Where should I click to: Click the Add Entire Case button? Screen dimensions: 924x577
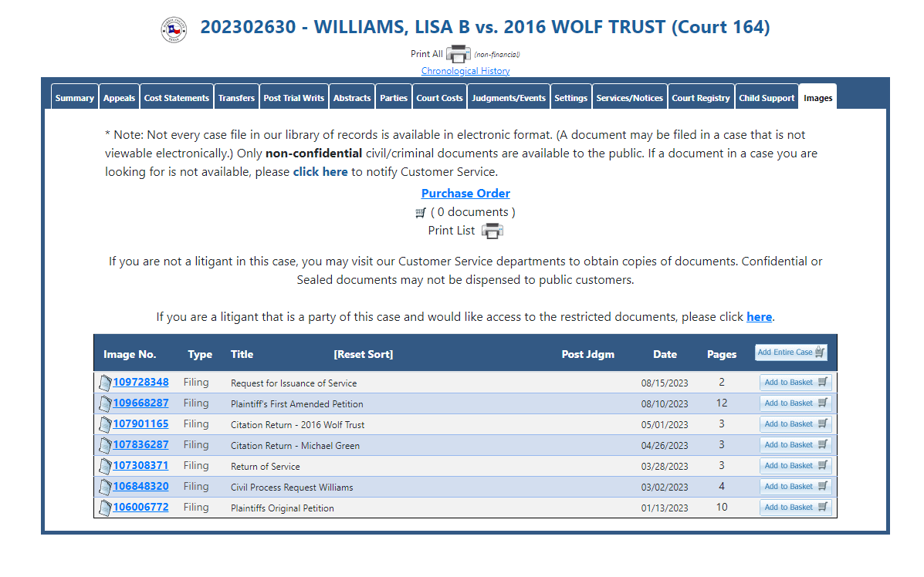[791, 353]
